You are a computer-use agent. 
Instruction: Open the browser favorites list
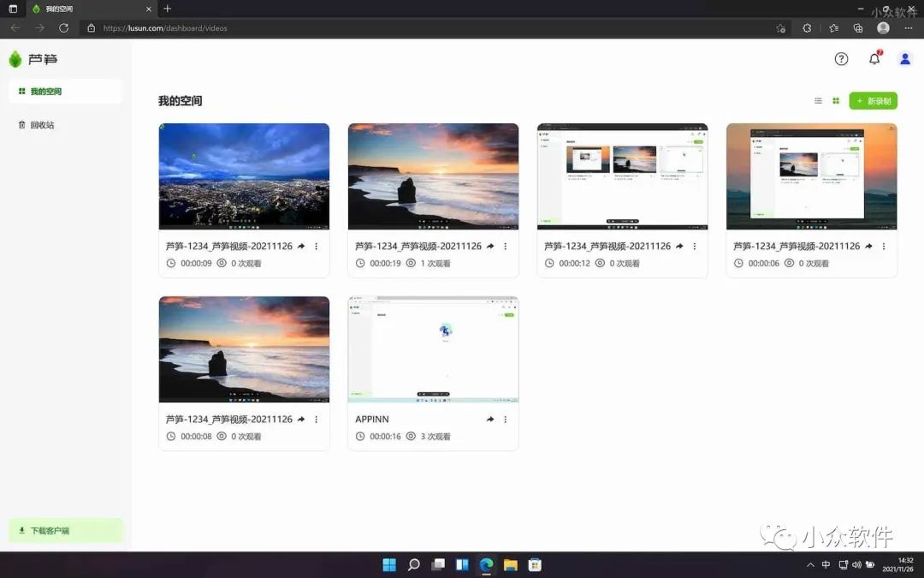click(833, 27)
